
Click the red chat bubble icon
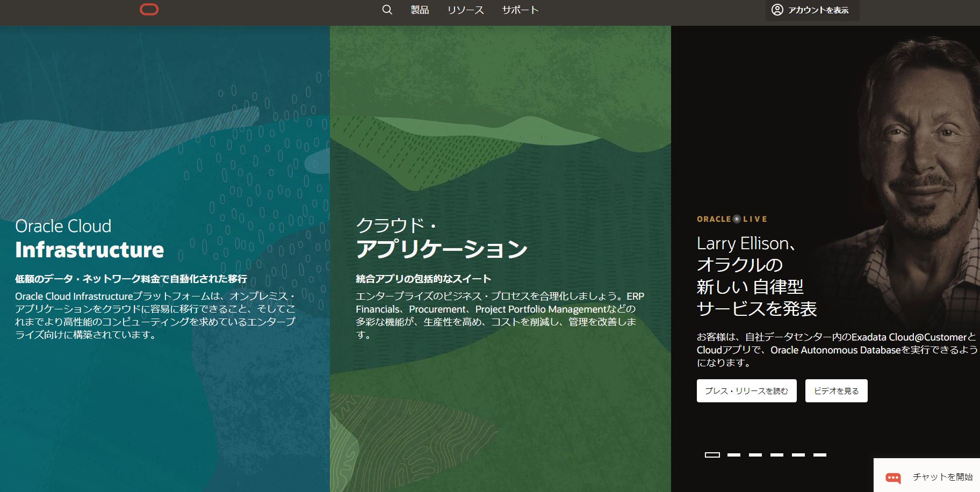[x=893, y=477]
